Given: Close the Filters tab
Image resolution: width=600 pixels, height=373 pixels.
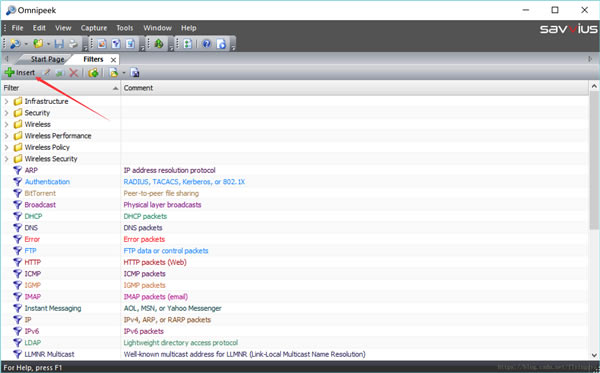Looking at the screenshot, I should [113, 60].
